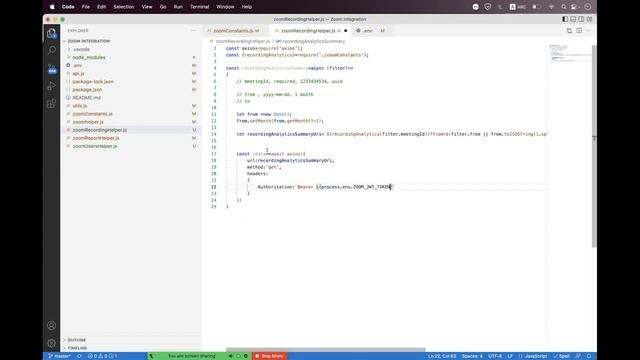
Task: Open the Edit menu
Action: pyautogui.click(x=101, y=7)
